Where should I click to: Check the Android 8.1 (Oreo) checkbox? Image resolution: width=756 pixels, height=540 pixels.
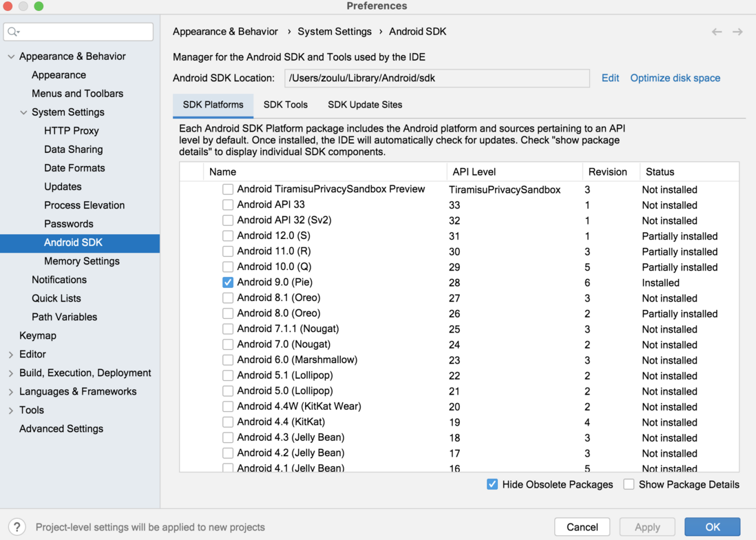(x=228, y=298)
